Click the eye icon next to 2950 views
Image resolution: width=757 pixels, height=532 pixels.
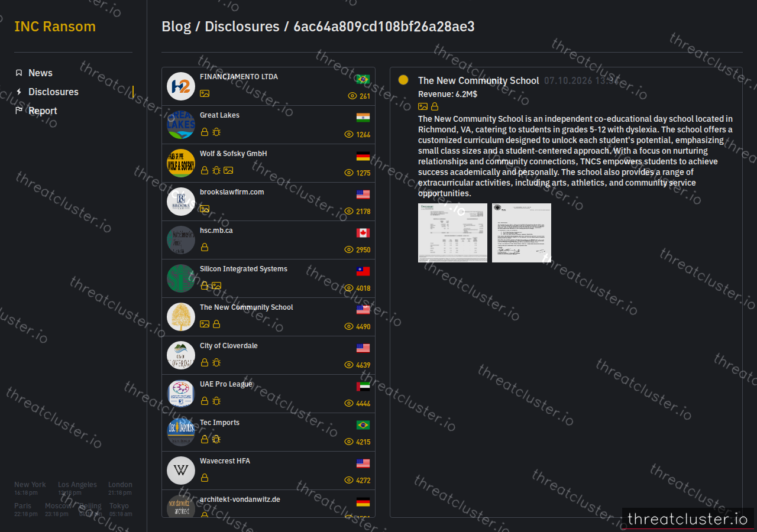tap(349, 249)
